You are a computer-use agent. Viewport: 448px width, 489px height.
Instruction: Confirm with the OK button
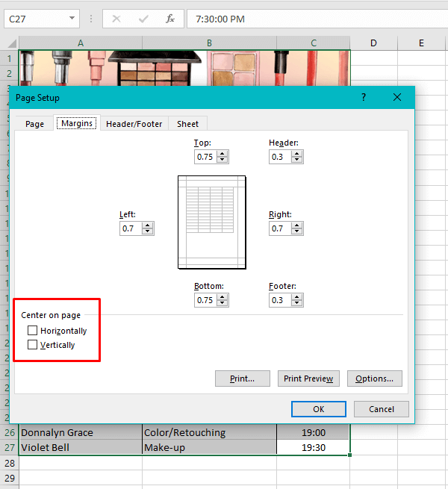click(318, 409)
